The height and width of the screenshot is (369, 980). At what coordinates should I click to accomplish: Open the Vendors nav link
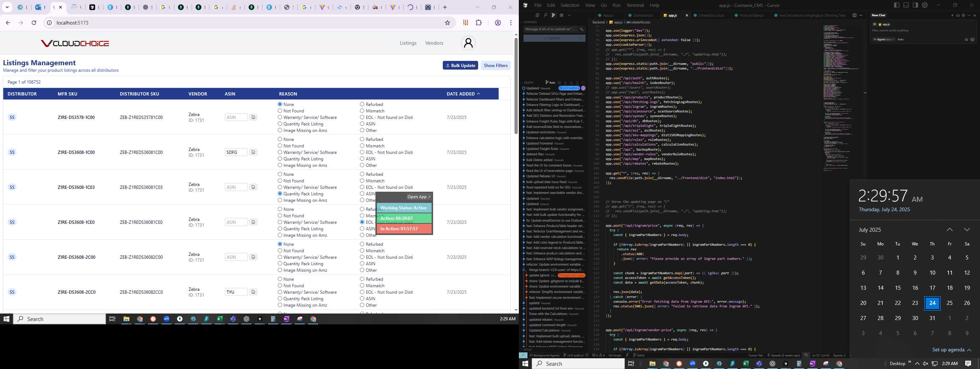point(434,43)
